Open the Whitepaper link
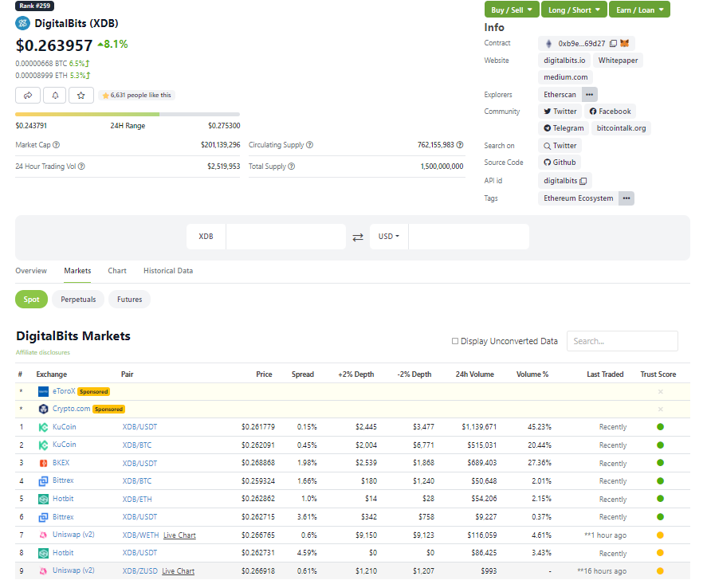This screenshot has width=707, height=588. tap(618, 61)
